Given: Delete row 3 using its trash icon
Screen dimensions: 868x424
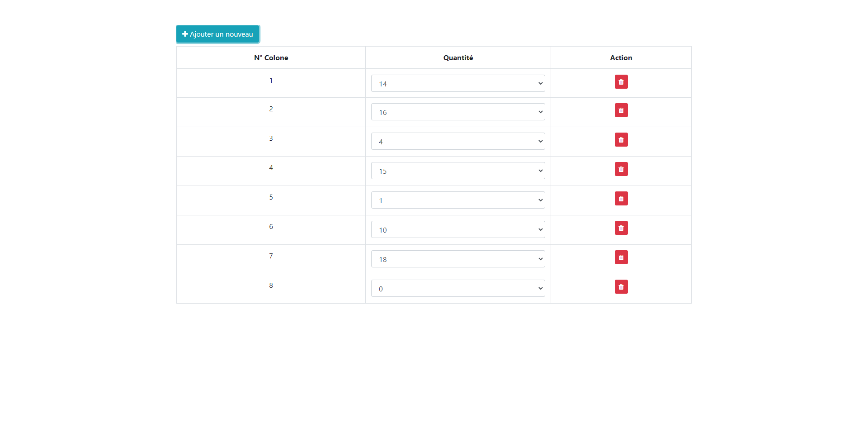Looking at the screenshot, I should click(621, 139).
